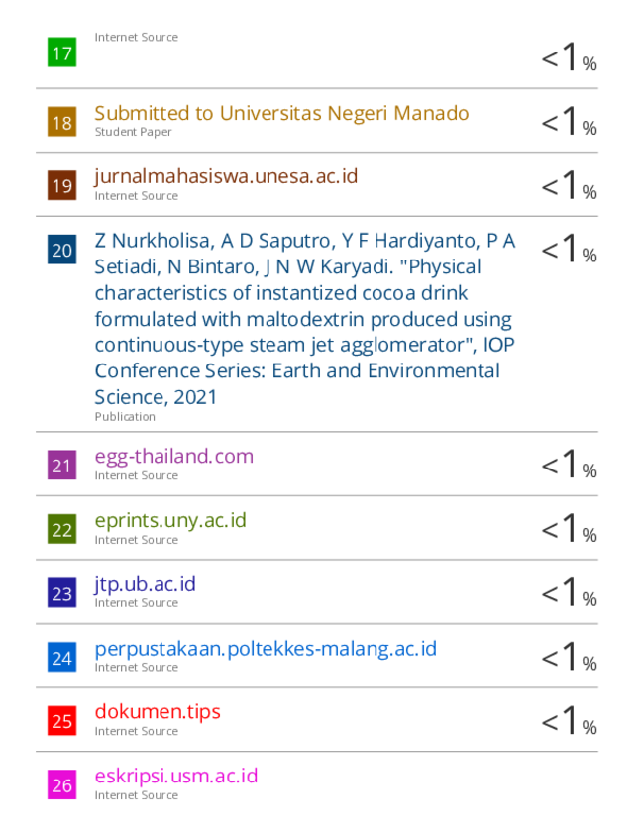Select the blue source badge numbered 24
This screenshot has height=833, width=644.
click(61, 657)
